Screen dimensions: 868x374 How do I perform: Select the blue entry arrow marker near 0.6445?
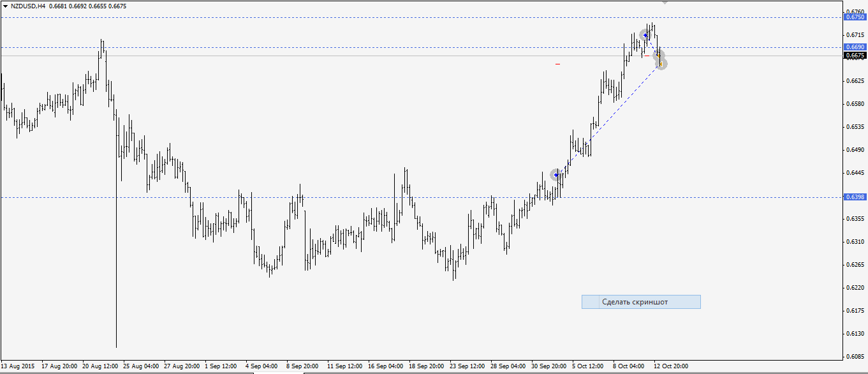tap(556, 175)
